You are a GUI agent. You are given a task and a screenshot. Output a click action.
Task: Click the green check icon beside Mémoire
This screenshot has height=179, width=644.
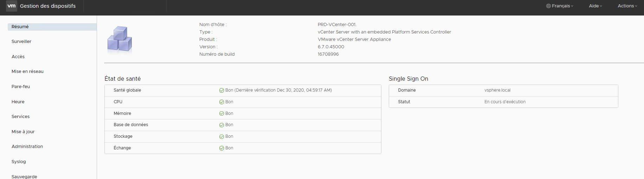(x=221, y=113)
